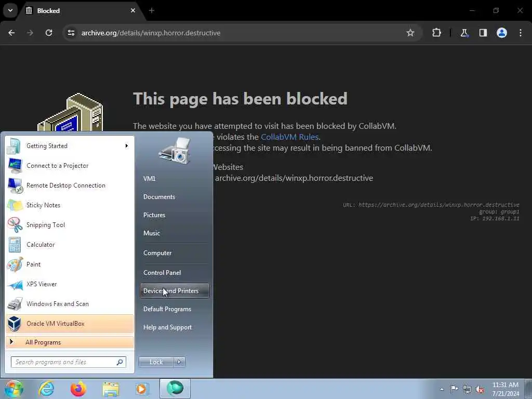Viewport: 532px width, 399px height.
Task: Expand All Programs list
Action: click(70, 342)
